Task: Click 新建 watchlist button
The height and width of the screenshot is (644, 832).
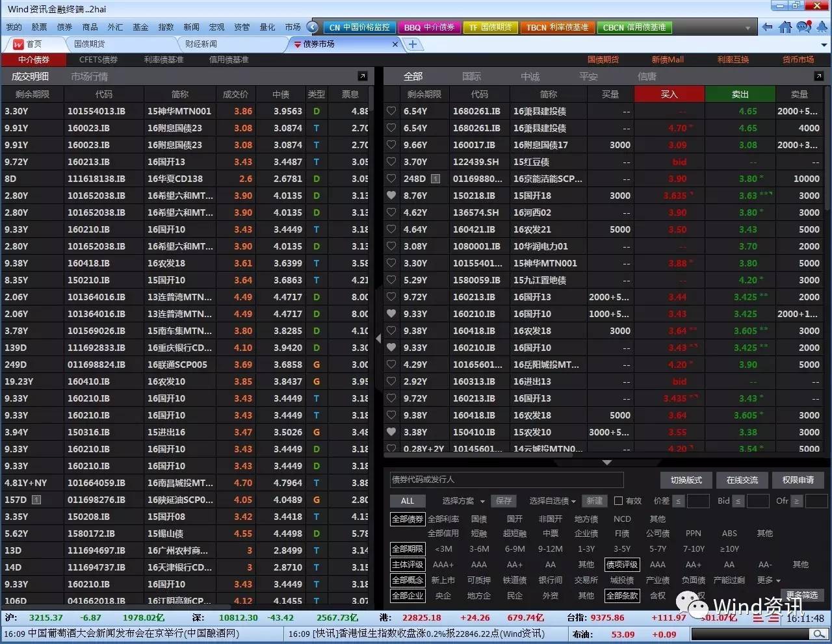Action: pyautogui.click(x=594, y=501)
